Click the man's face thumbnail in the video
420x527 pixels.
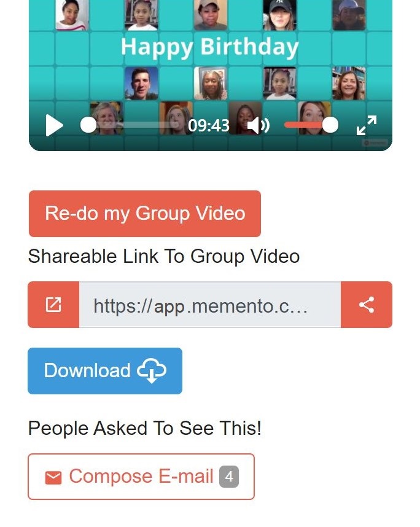[x=141, y=83]
